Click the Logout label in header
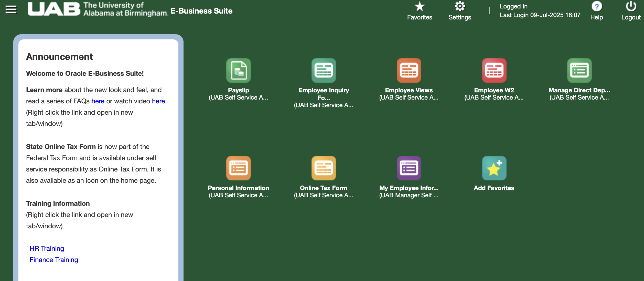 click(631, 17)
